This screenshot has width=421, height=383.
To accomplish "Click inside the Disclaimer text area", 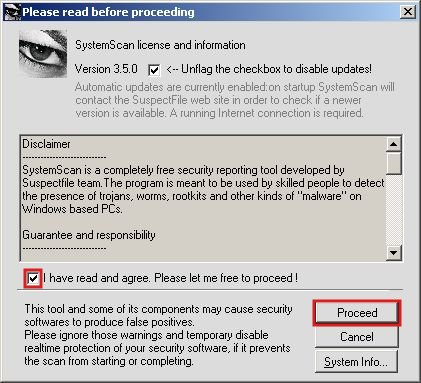I will coord(203,198).
